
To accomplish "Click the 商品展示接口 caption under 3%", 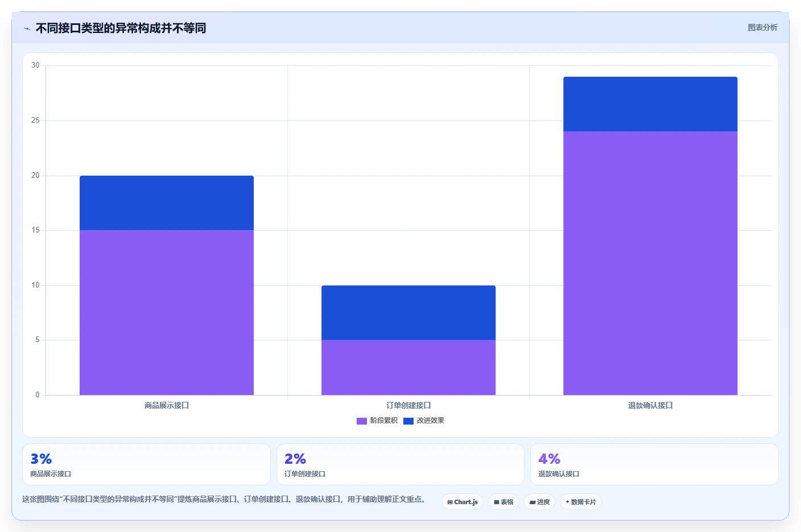I will 51,474.
